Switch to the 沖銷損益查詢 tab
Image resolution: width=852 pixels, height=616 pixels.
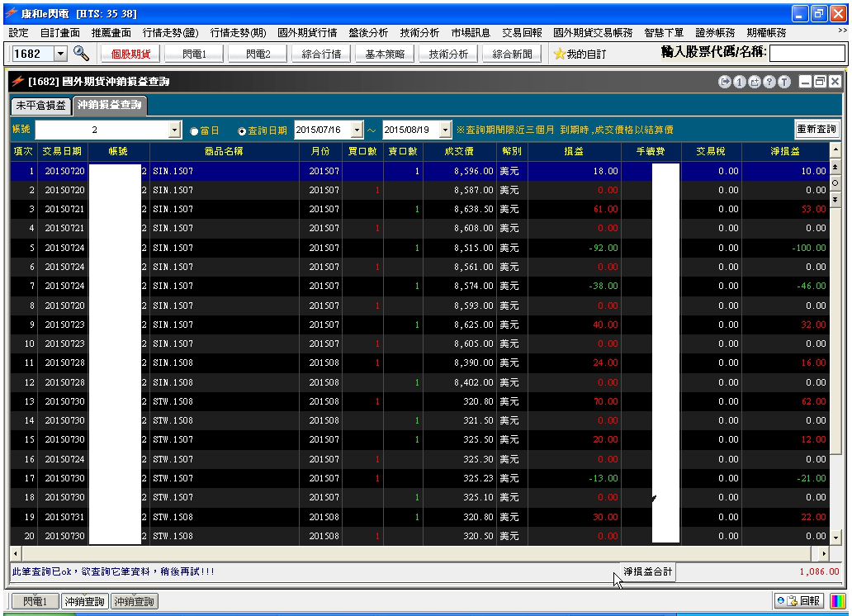pyautogui.click(x=109, y=104)
